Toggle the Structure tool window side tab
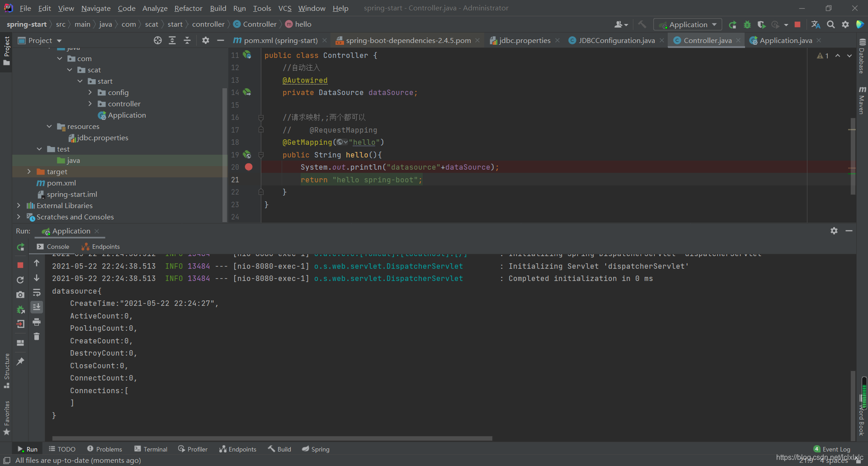The width and height of the screenshot is (868, 466). (6, 371)
